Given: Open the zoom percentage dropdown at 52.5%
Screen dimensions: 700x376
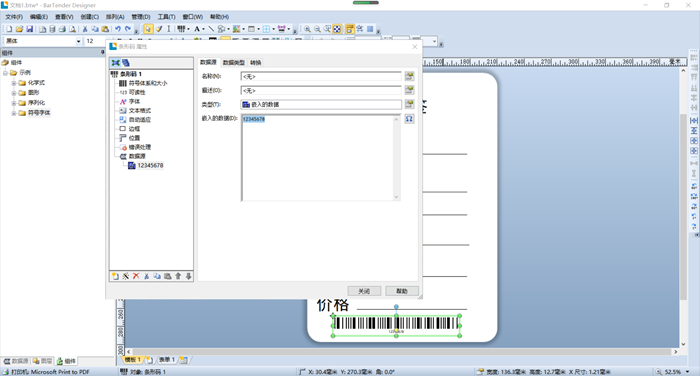Looking at the screenshot, I should tap(688, 372).
